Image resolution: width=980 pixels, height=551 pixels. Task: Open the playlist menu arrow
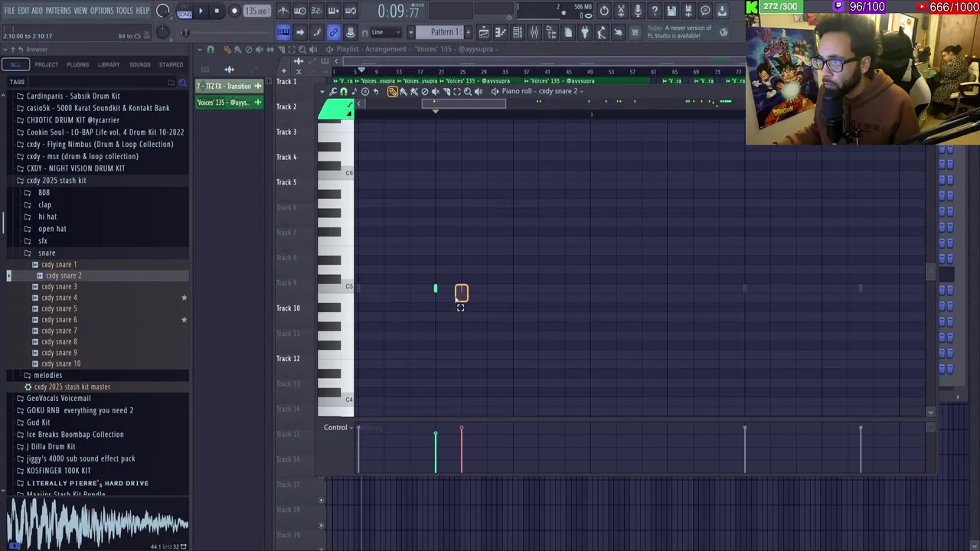click(x=199, y=49)
